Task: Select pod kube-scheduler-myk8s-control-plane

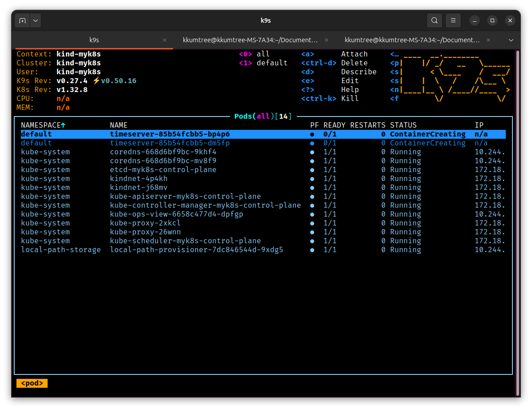Action: tap(263, 241)
